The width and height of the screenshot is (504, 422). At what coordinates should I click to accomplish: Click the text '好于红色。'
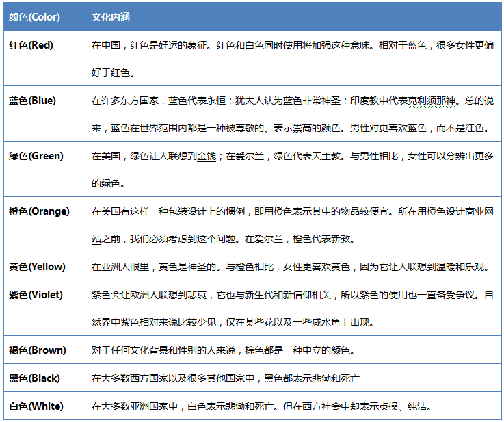[x=113, y=72]
